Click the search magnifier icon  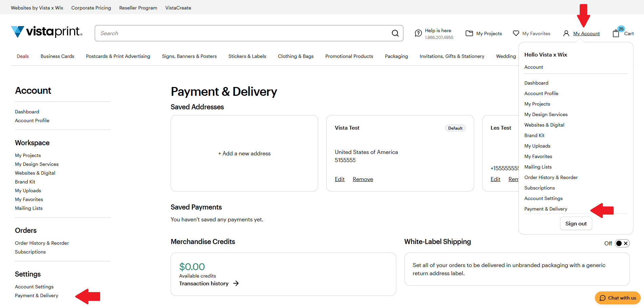(395, 33)
